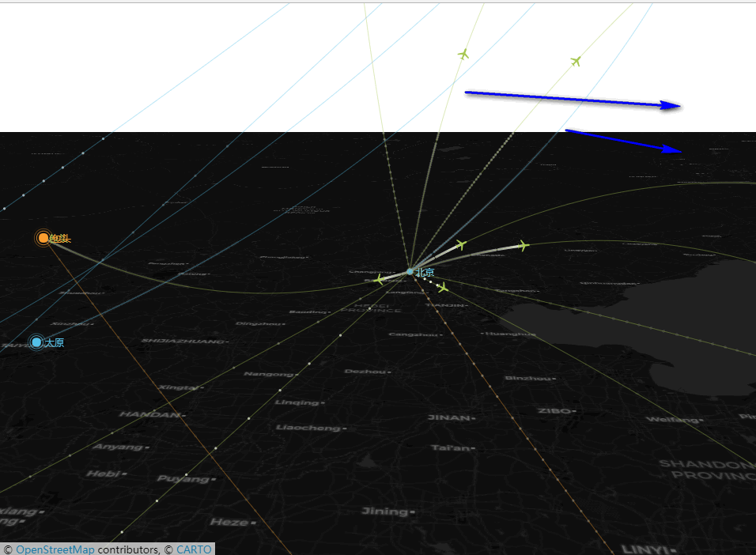Click the airplane on the thick white eastbound route
756x555 pixels.
pos(461,245)
